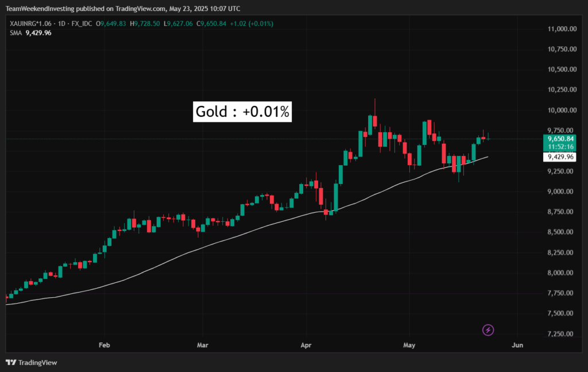Click the TradingView logo
The image size is (588, 372).
[x=11, y=363]
